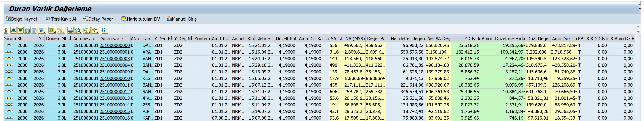
Task: Click status light for asset 251000000001
Action: [x=9, y=52]
